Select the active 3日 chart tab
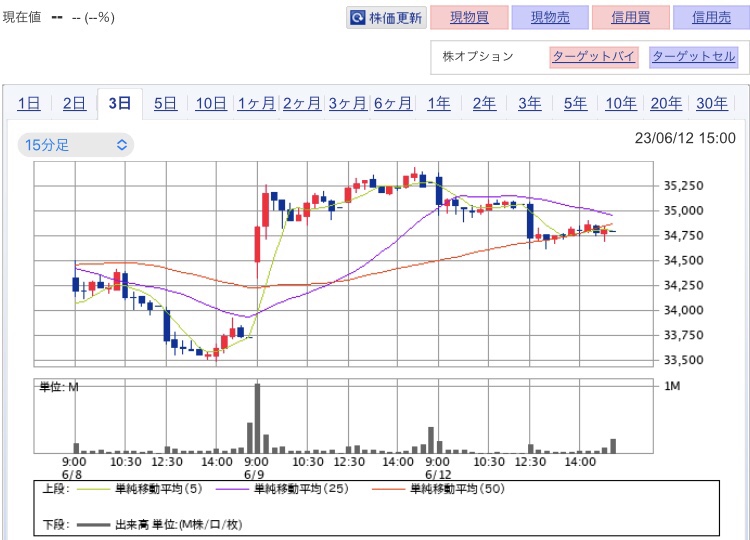750x540 pixels. tap(120, 103)
